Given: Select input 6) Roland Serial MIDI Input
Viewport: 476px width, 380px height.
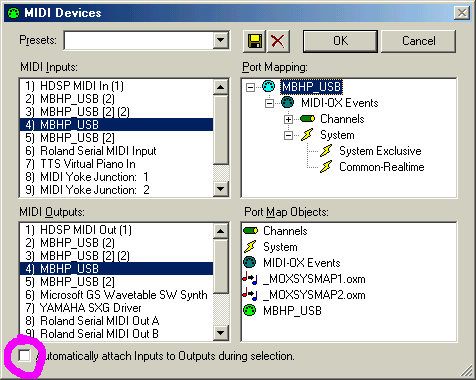Looking at the screenshot, I should coord(117,151).
